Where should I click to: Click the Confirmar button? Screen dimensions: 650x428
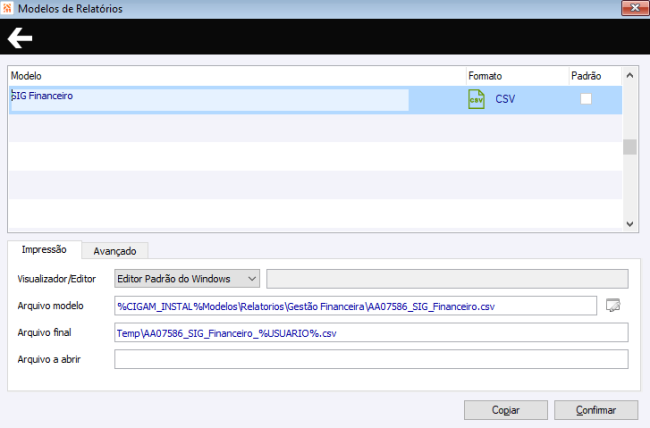click(596, 410)
